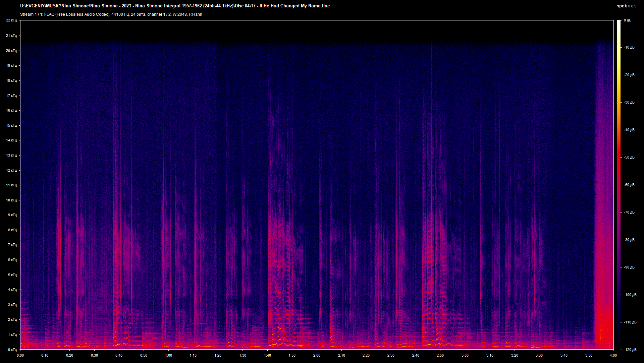This screenshot has width=644, height=363.
Task: Click the spek 0.8.5 version label
Action: (626, 6)
